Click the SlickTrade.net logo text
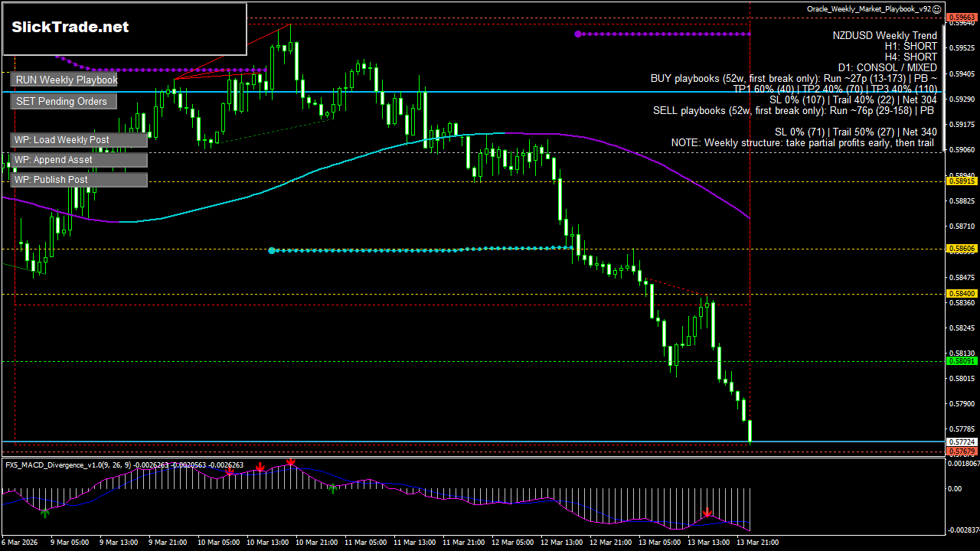980x551 pixels. (70, 27)
